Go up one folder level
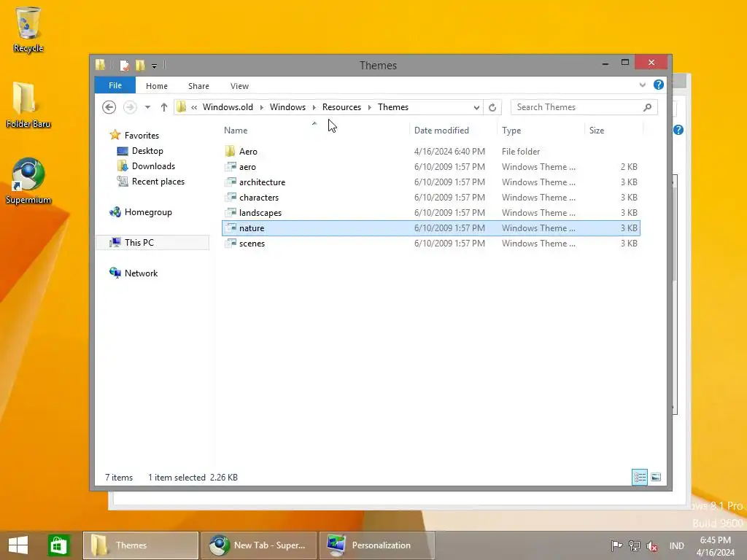The image size is (747, 560). (x=164, y=107)
